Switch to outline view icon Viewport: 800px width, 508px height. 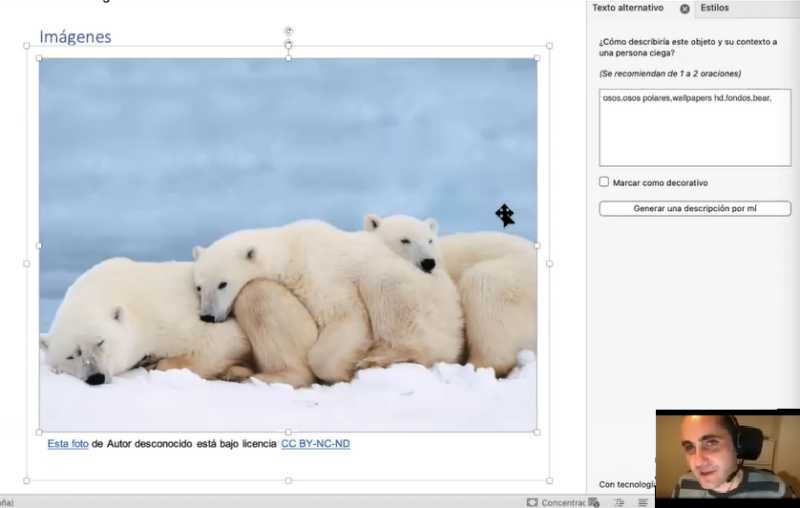tap(620, 502)
